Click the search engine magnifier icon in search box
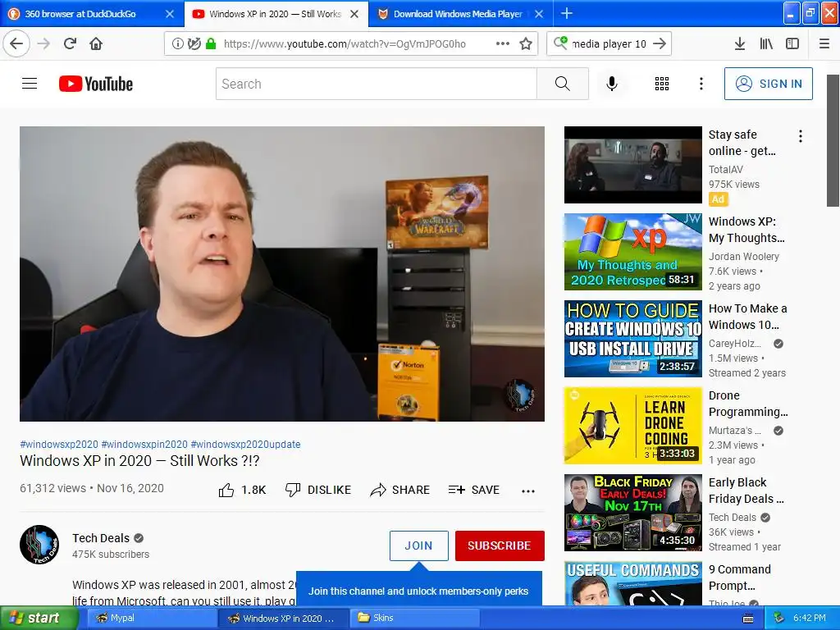The width and height of the screenshot is (840, 630). (560, 43)
